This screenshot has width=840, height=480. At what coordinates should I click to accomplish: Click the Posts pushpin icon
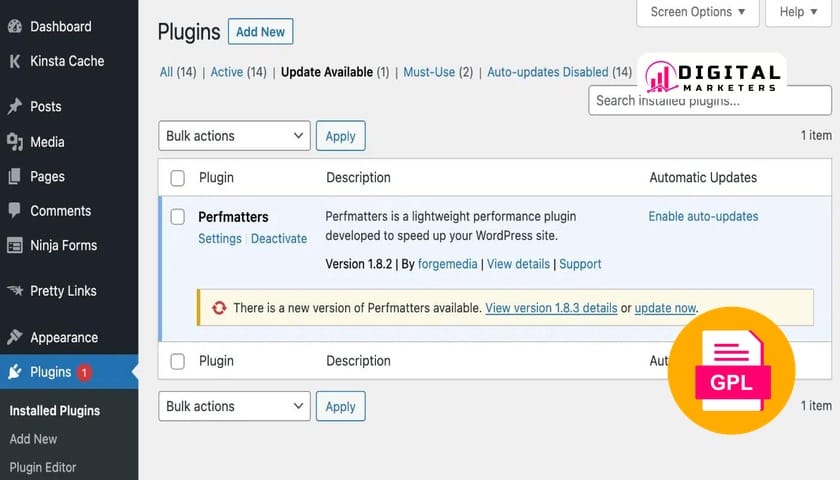(14, 106)
